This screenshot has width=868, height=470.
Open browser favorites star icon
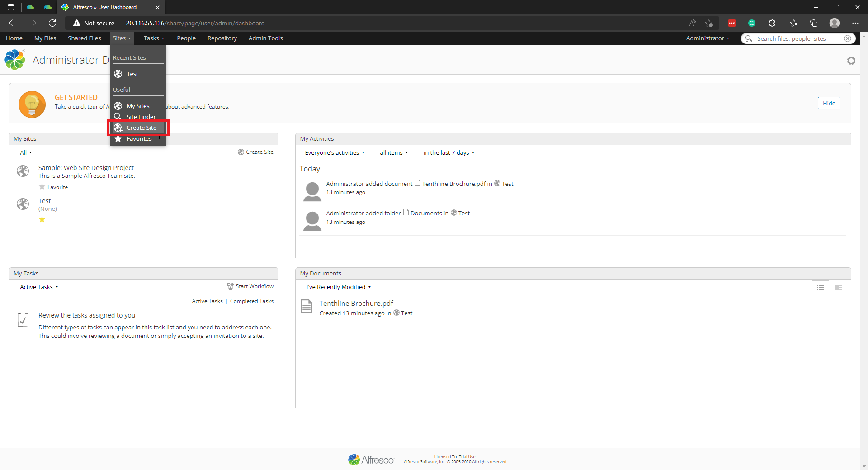(794, 23)
